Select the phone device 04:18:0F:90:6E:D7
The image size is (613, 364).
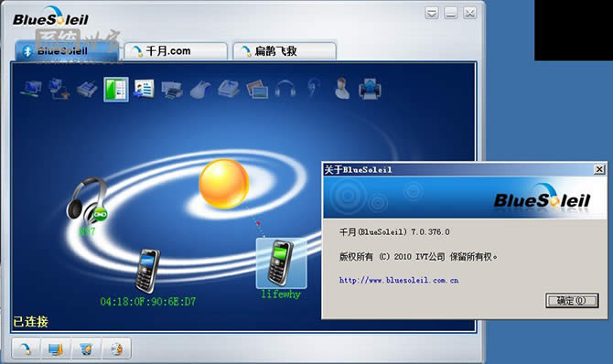click(147, 271)
